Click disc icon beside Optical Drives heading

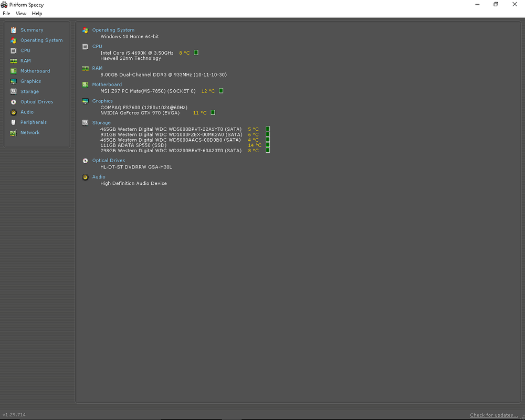(x=86, y=161)
